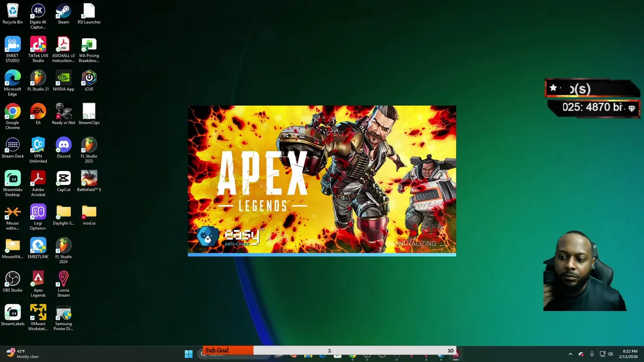
Task: Launch the EMEETLINK shortcut
Action: 38,248
